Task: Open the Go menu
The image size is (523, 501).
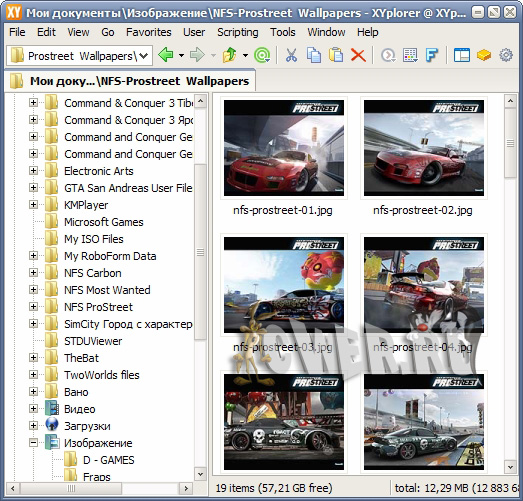Action: pos(108,32)
